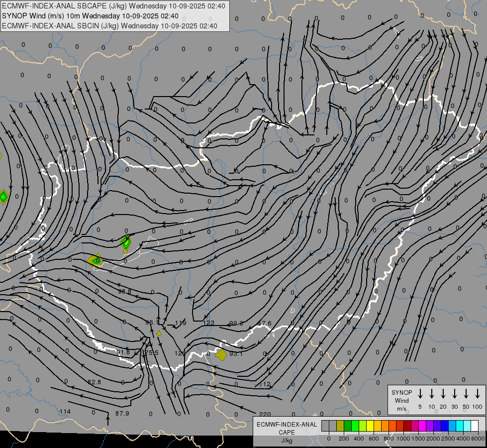
Task: Pick the yellow CAPE legend swatch
Action: pyautogui.click(x=370, y=426)
